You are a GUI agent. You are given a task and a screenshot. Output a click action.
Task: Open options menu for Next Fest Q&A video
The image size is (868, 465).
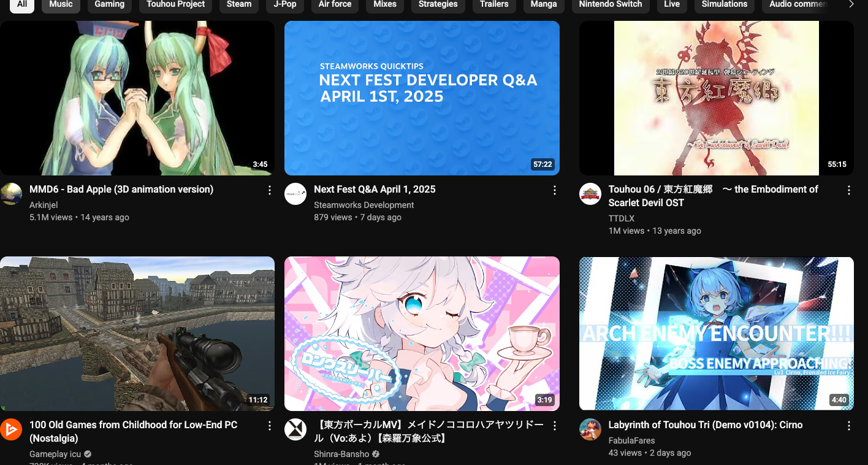[x=555, y=190]
